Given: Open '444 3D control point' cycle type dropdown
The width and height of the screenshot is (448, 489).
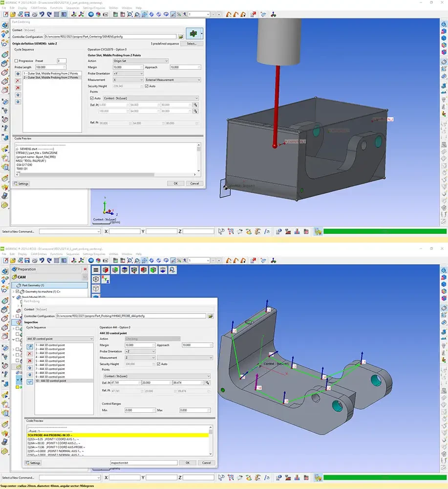Looking at the screenshot, I should 60,339.
